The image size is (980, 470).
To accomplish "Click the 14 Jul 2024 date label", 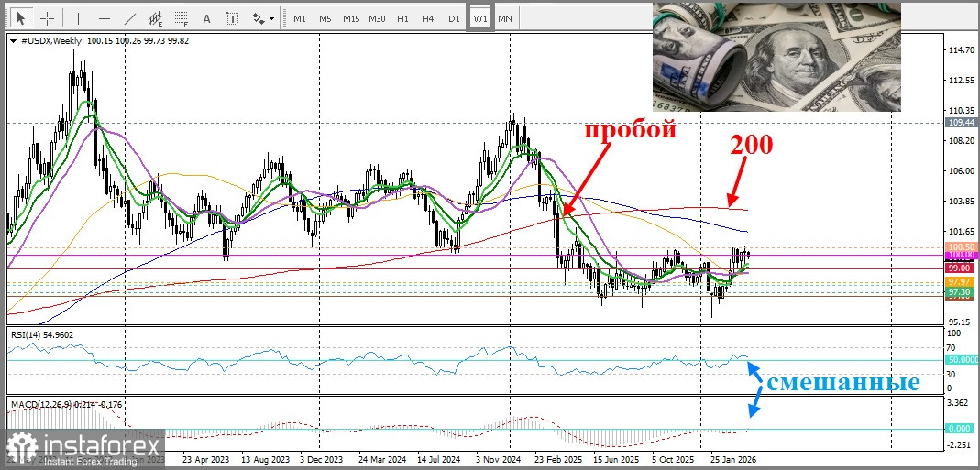I will [x=441, y=458].
